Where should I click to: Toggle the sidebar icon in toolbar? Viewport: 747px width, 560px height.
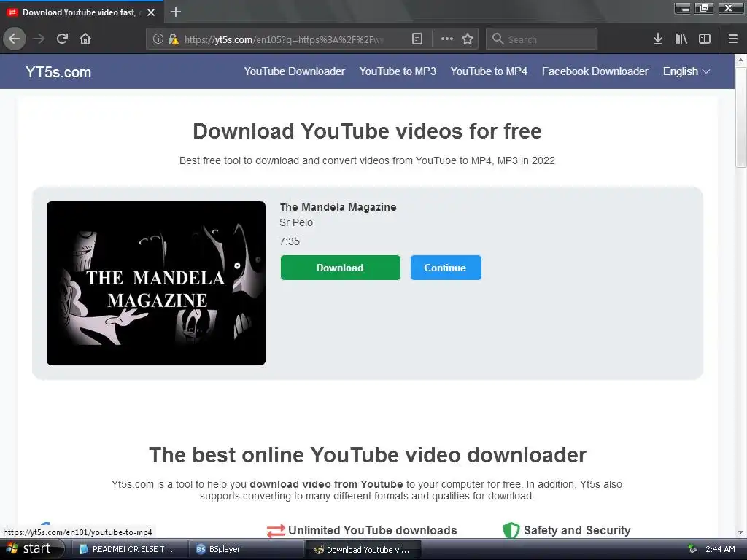coord(705,39)
